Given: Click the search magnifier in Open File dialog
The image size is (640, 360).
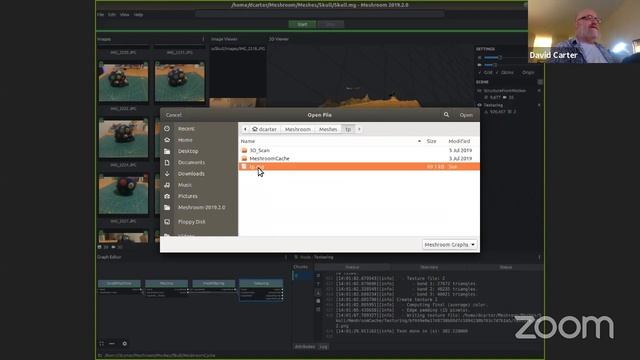Looking at the screenshot, I should [446, 115].
